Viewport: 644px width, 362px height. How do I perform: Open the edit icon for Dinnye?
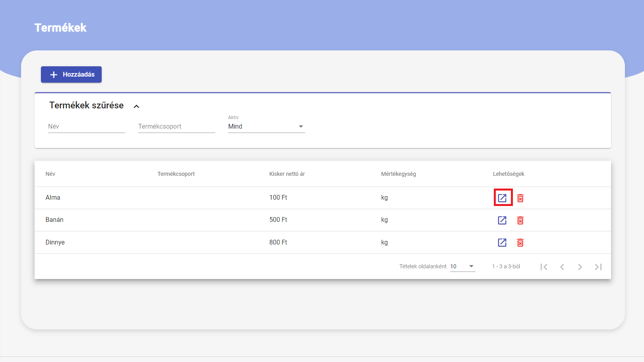[x=502, y=243]
